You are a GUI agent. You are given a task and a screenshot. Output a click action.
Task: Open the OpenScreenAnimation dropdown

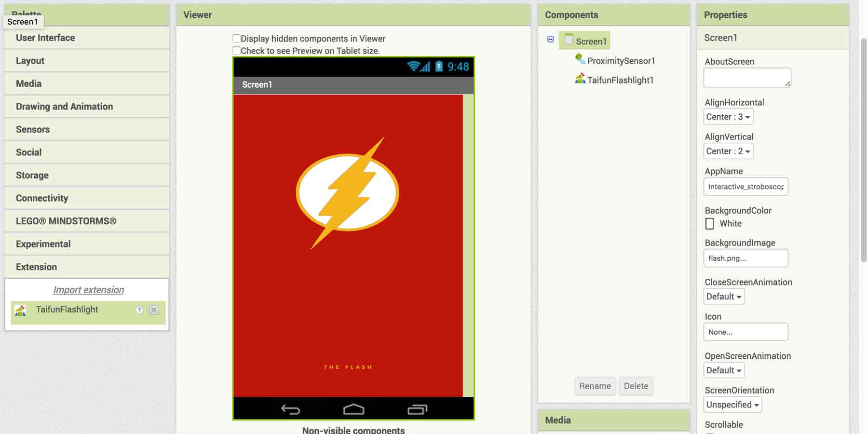coord(724,370)
